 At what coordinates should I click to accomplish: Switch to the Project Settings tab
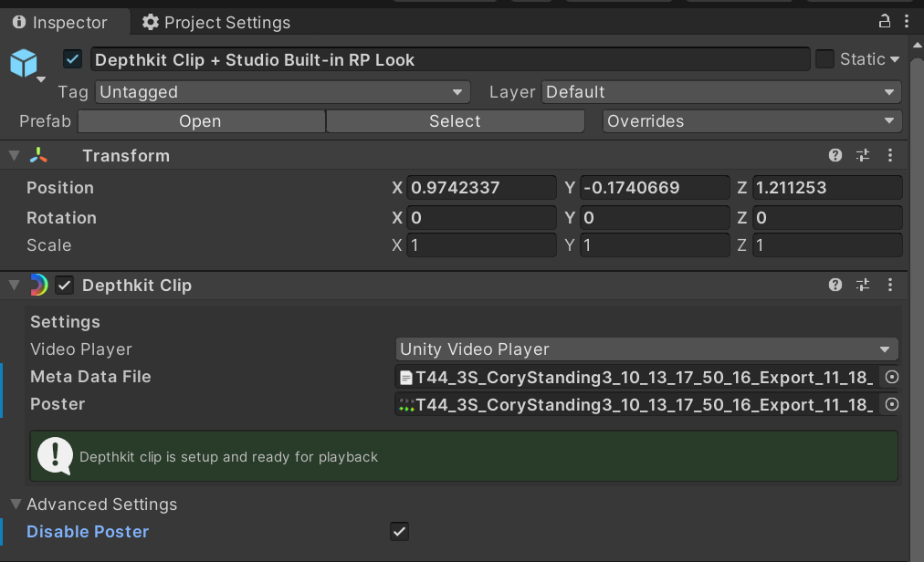point(215,22)
